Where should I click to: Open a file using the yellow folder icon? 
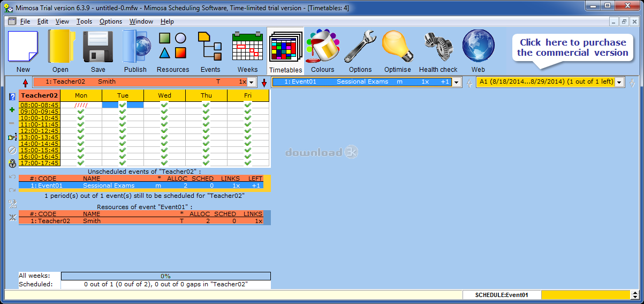point(60,51)
